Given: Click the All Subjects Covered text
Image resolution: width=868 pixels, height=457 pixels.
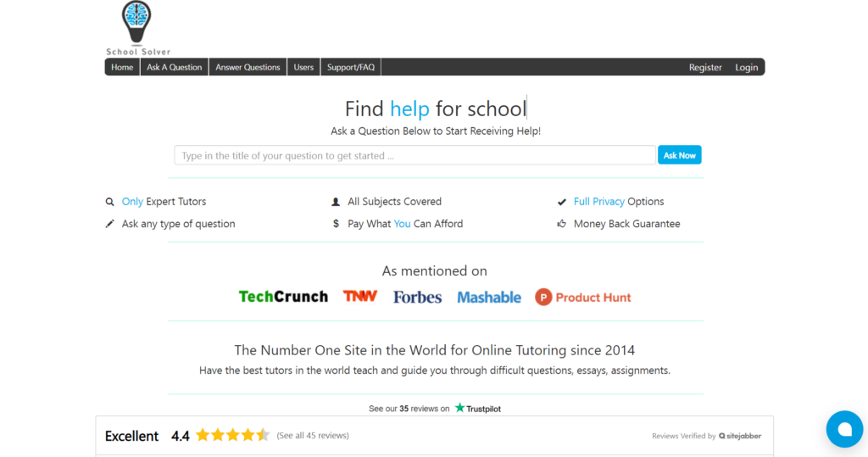Looking at the screenshot, I should [x=395, y=202].
